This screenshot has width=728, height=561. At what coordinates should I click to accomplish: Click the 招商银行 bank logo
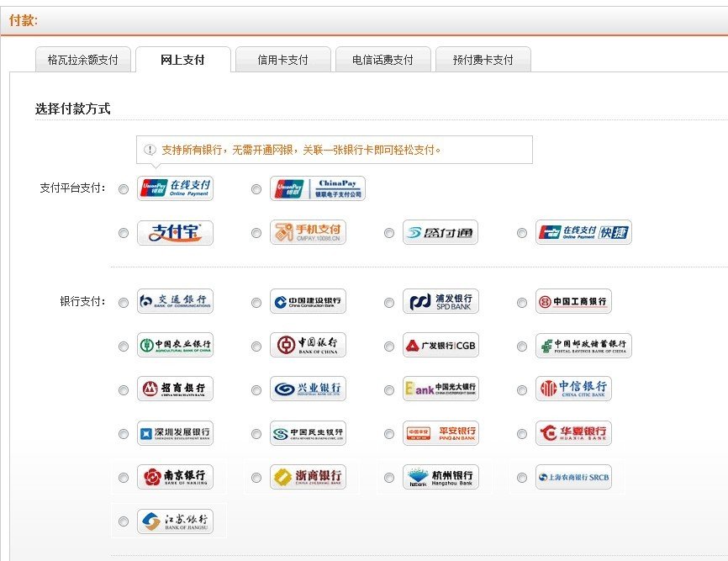click(x=175, y=389)
